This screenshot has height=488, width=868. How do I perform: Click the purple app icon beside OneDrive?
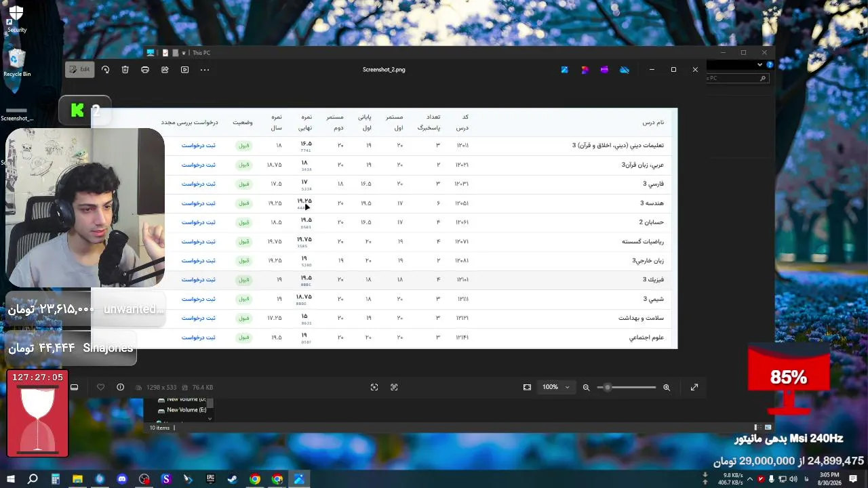[604, 70]
